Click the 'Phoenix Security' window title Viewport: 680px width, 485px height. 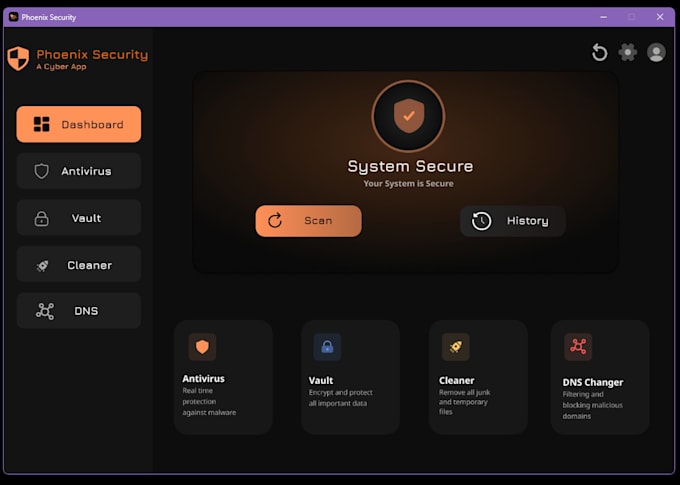(x=49, y=17)
